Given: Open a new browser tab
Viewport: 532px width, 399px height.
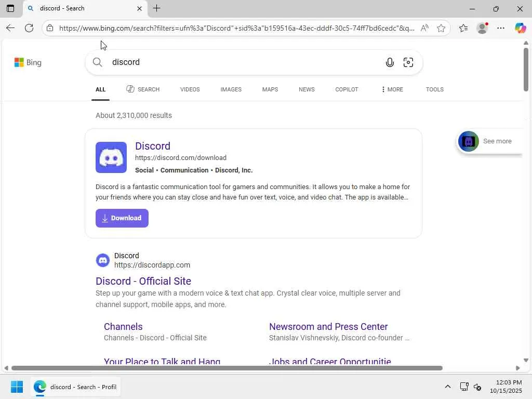Looking at the screenshot, I should (x=157, y=8).
